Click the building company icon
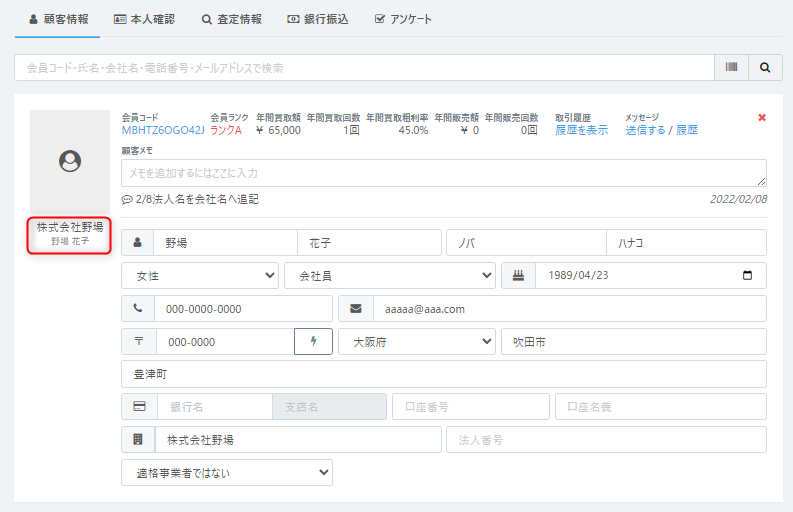Viewport: 793px width, 512px height. [x=138, y=439]
